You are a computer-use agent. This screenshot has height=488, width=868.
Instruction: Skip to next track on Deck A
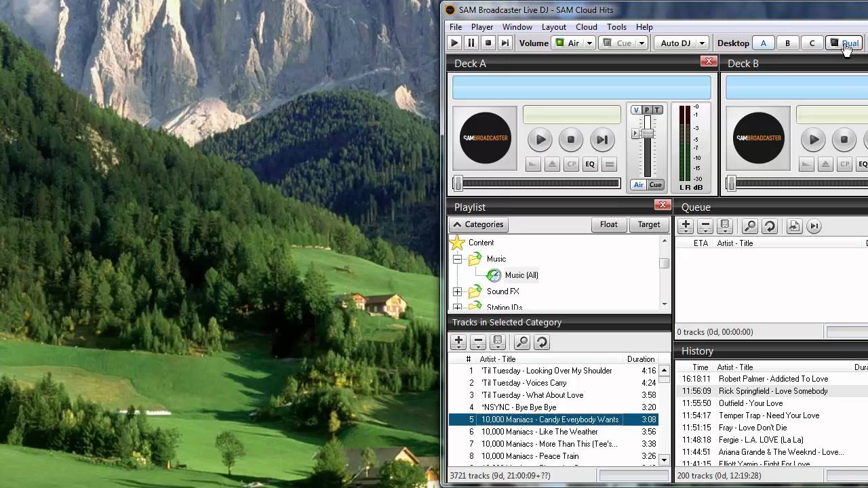[601, 140]
